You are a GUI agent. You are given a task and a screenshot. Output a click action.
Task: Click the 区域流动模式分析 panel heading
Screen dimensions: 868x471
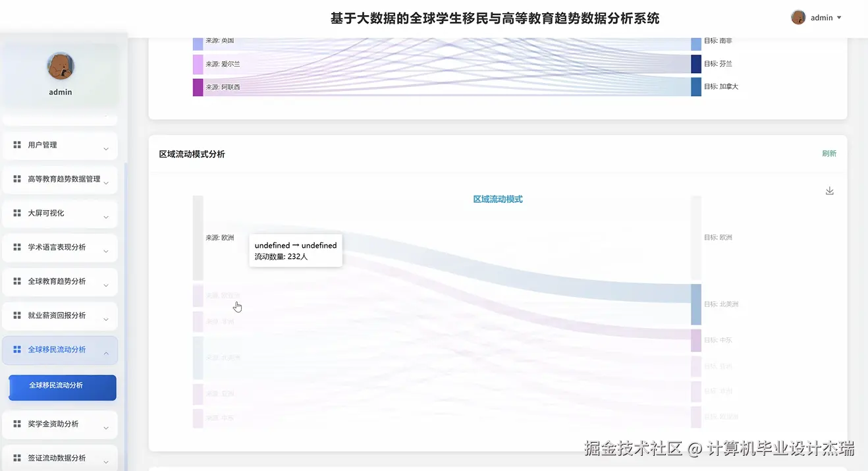point(192,154)
